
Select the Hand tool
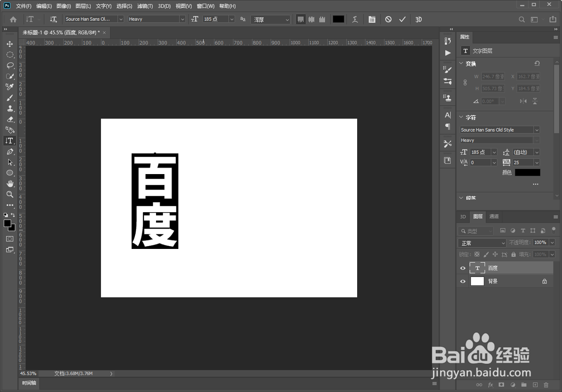click(x=10, y=184)
